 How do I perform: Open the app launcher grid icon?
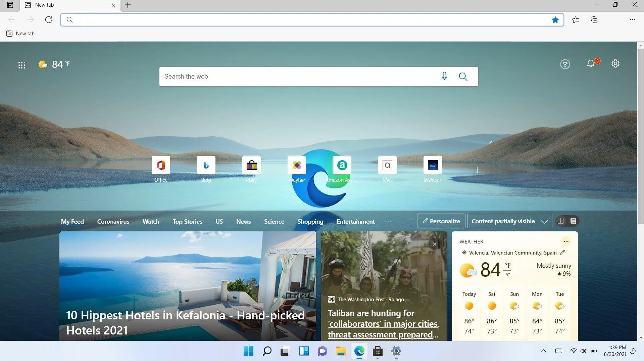coord(22,65)
